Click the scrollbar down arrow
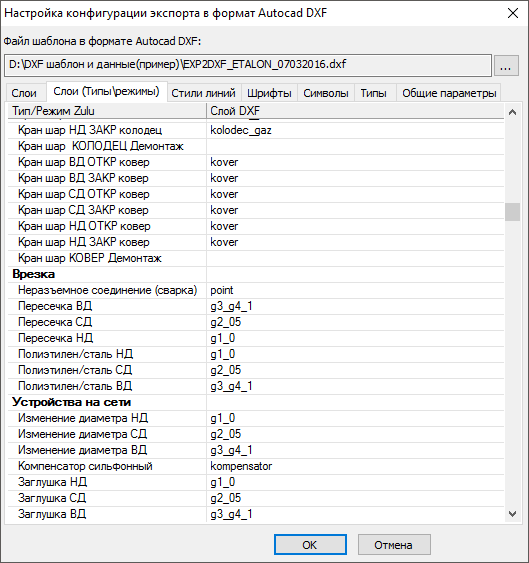The image size is (529, 563). (512, 514)
